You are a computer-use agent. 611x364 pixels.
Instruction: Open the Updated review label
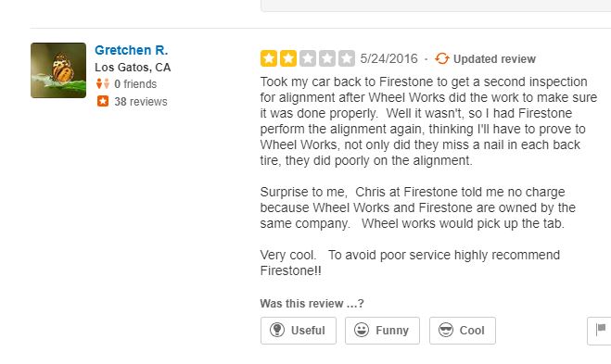(x=494, y=59)
